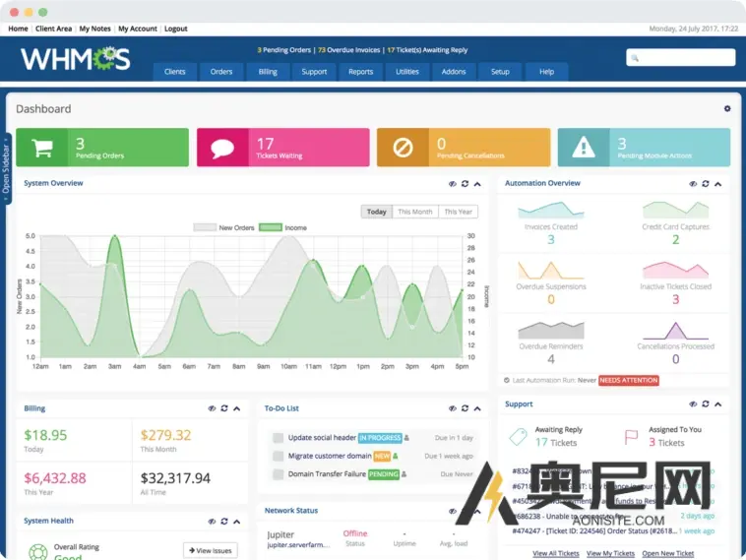Click the View Issues button
This screenshot has width=746, height=560.
tap(211, 550)
